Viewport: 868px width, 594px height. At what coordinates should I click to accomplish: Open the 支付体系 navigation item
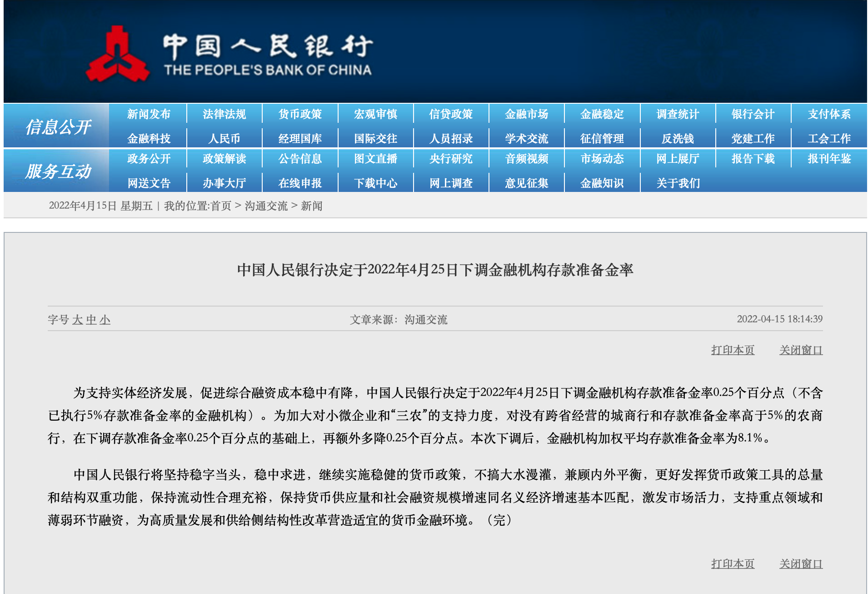(828, 114)
